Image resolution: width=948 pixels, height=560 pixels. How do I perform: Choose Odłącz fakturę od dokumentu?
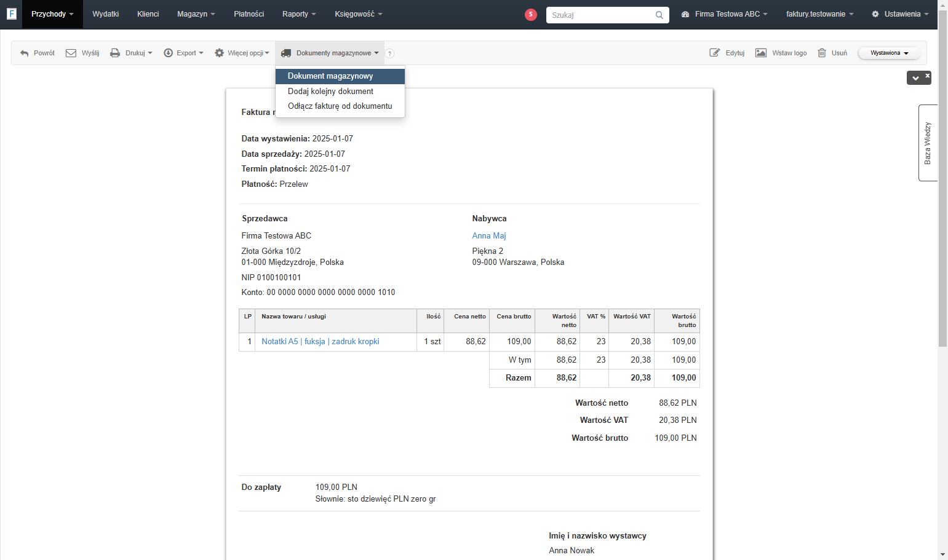pyautogui.click(x=340, y=106)
